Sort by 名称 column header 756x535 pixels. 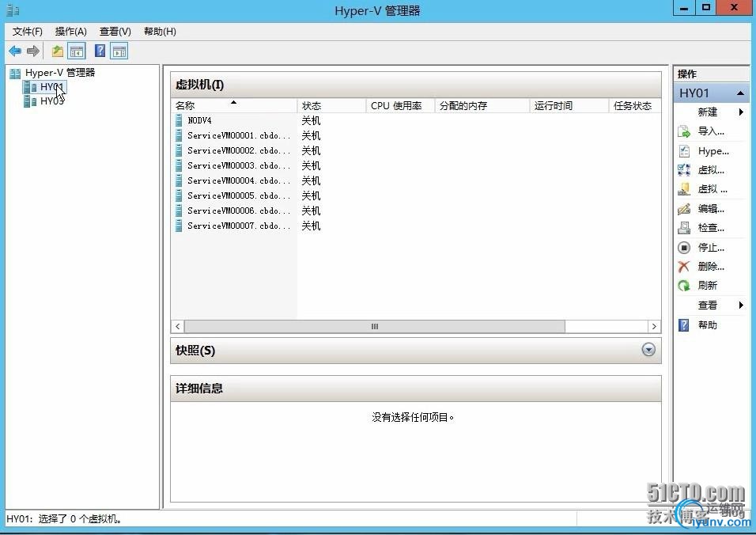234,105
